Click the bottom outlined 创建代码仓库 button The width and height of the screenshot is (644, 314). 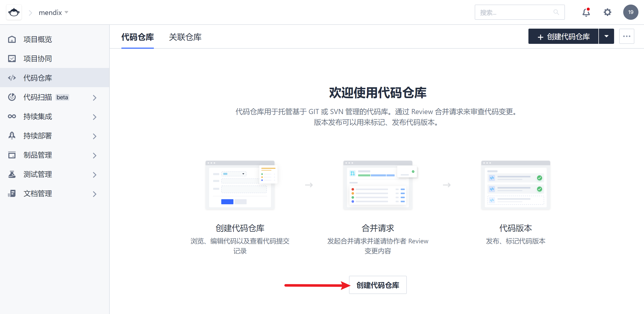(x=378, y=285)
